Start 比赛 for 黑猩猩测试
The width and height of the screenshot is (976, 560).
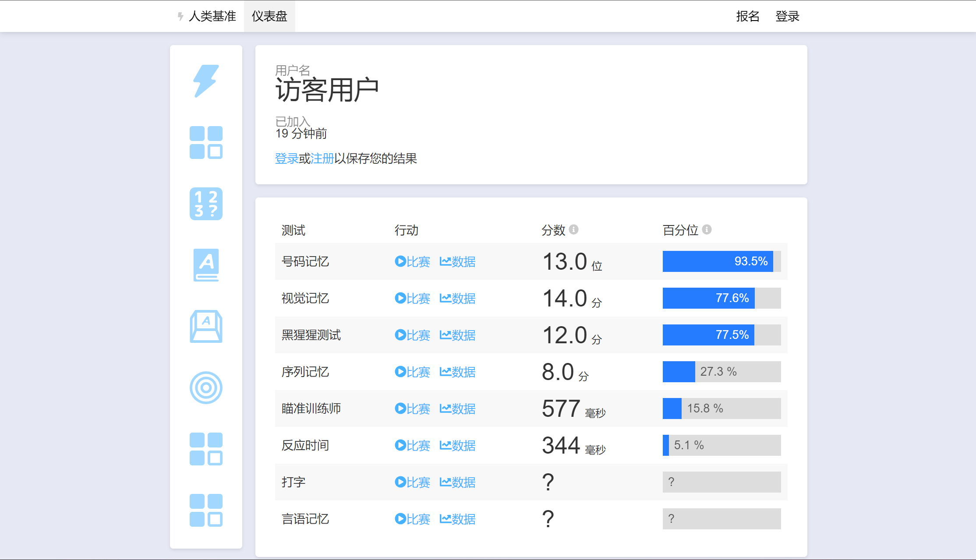pyautogui.click(x=412, y=335)
